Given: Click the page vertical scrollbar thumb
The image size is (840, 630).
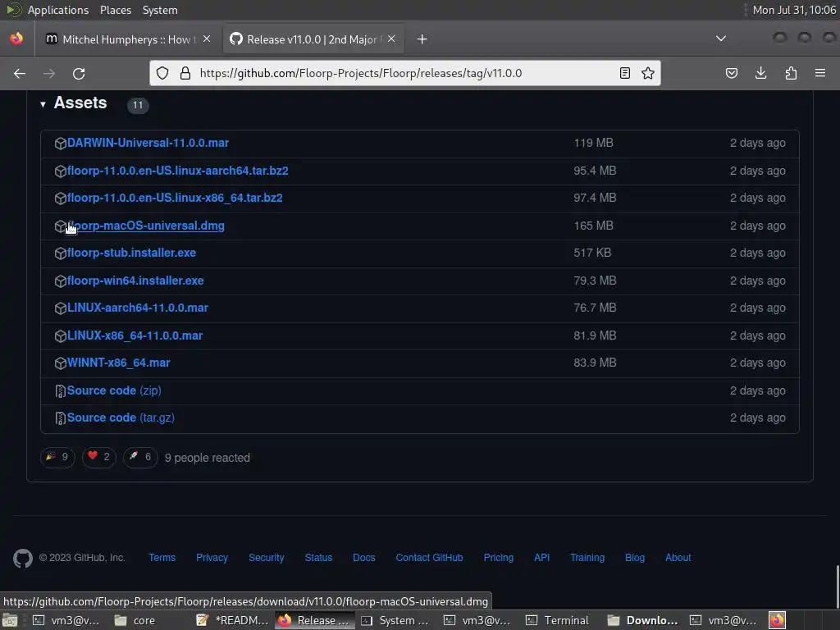Looking at the screenshot, I should click(837, 586).
